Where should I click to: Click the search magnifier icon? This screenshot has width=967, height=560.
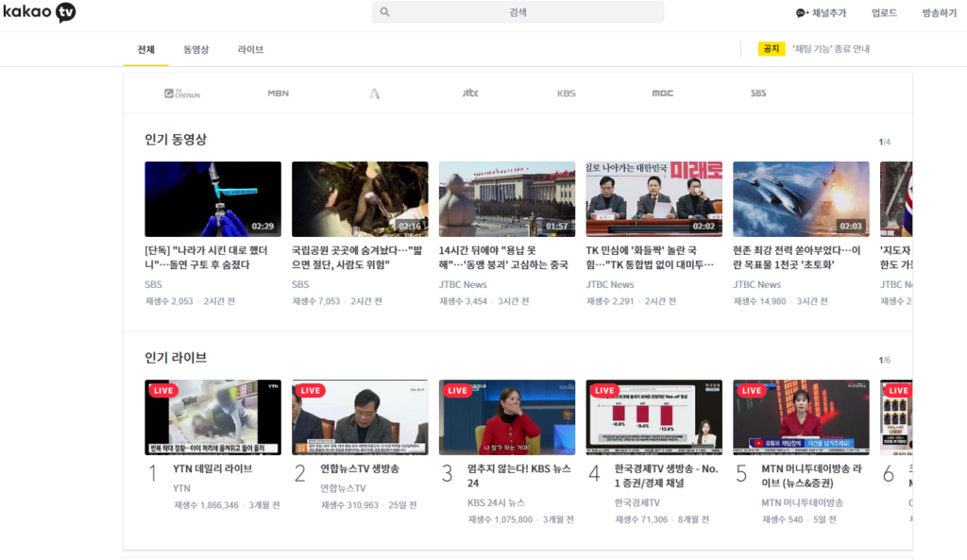click(385, 12)
